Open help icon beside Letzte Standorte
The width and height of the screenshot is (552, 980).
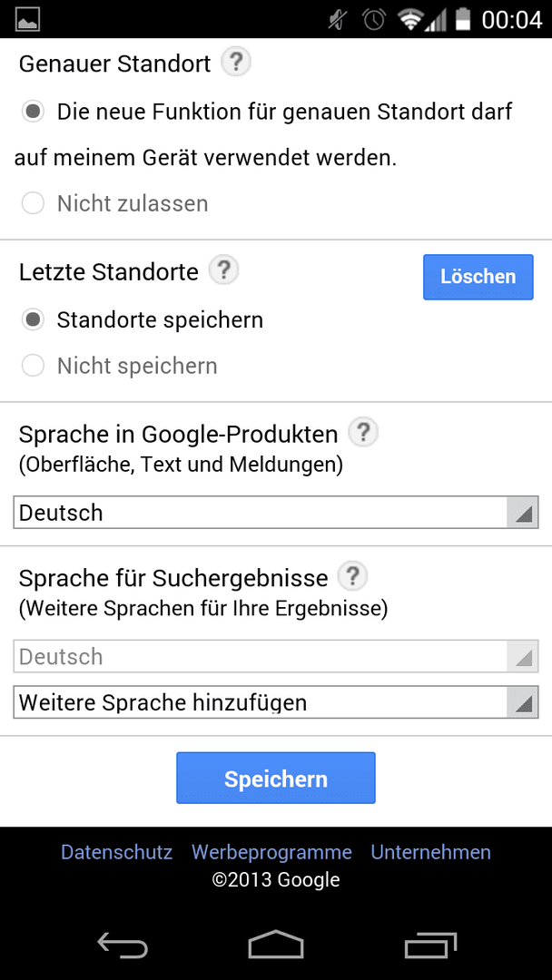pyautogui.click(x=223, y=270)
